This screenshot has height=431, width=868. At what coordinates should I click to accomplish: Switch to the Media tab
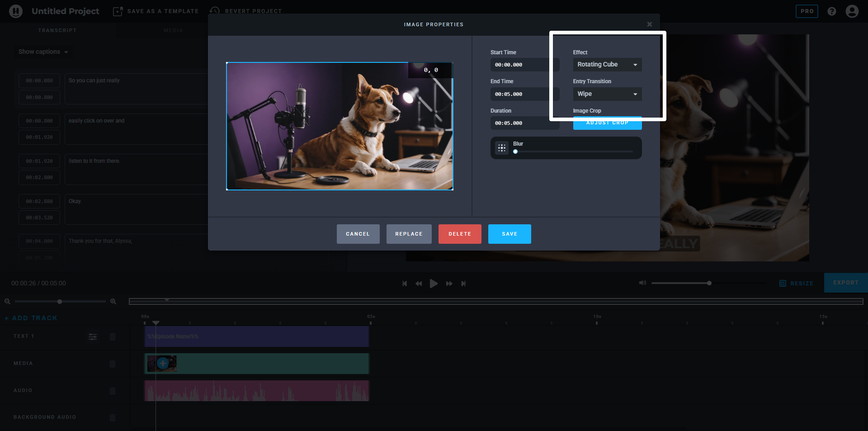(x=174, y=30)
